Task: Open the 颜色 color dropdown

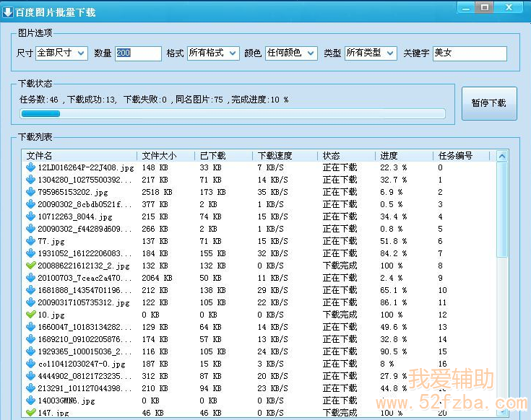Action: 291,53
